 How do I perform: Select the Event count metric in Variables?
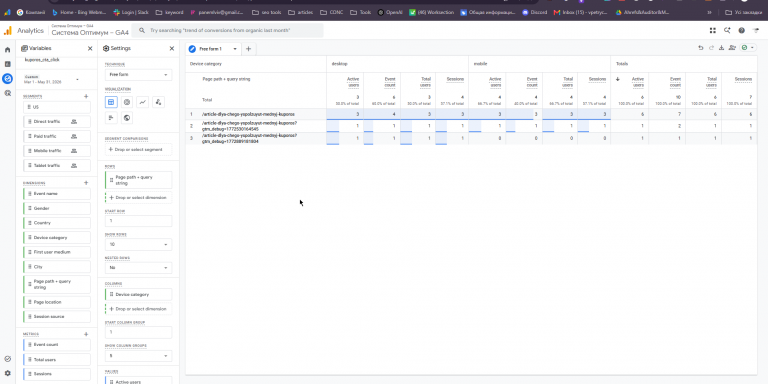pos(57,345)
